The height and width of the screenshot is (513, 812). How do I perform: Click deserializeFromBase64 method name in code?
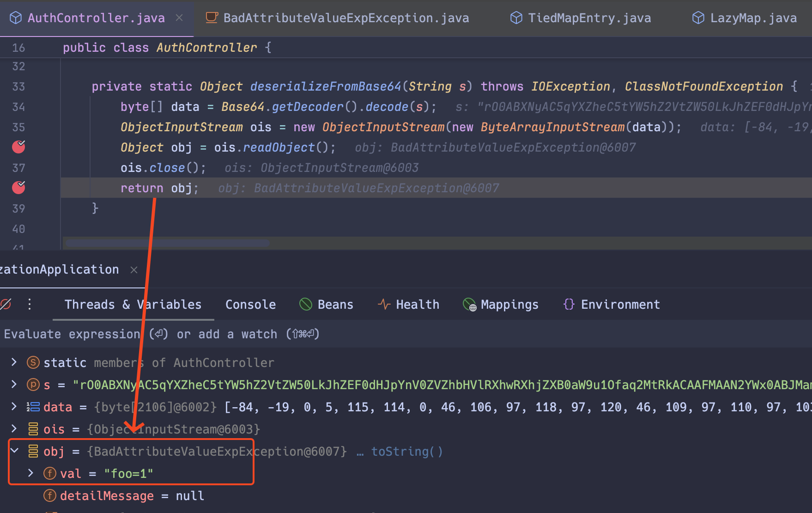point(326,86)
